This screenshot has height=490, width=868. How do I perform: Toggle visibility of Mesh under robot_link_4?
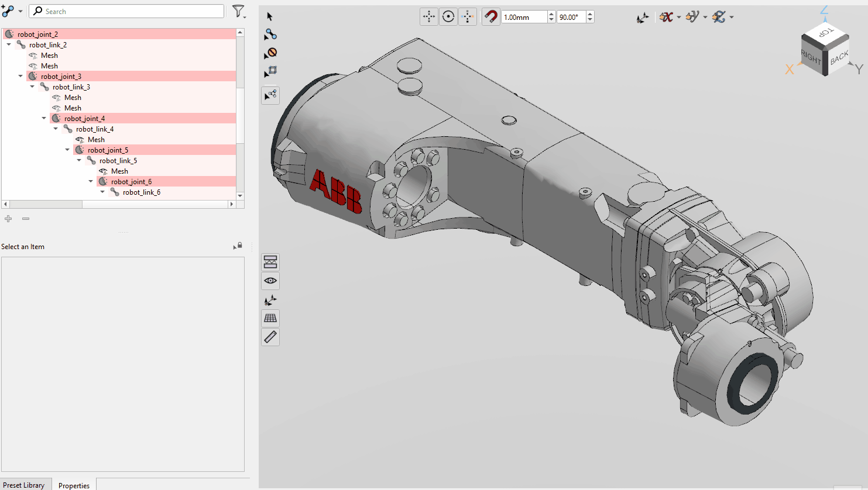click(x=80, y=140)
